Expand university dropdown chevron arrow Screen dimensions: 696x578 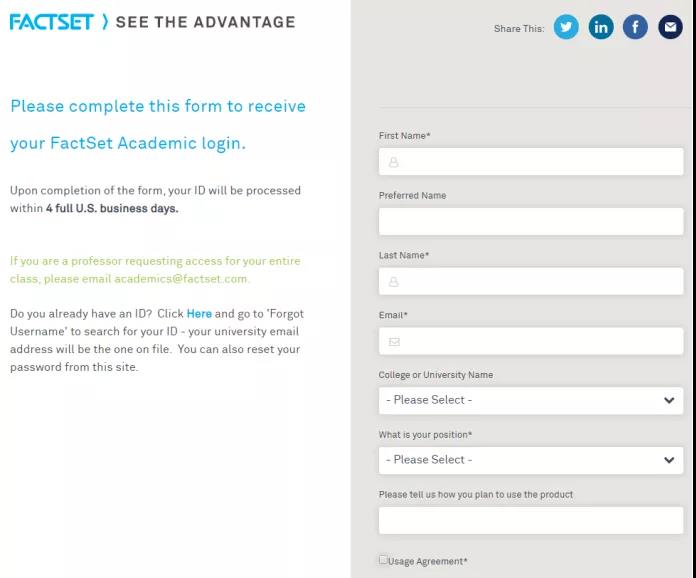pyautogui.click(x=669, y=400)
